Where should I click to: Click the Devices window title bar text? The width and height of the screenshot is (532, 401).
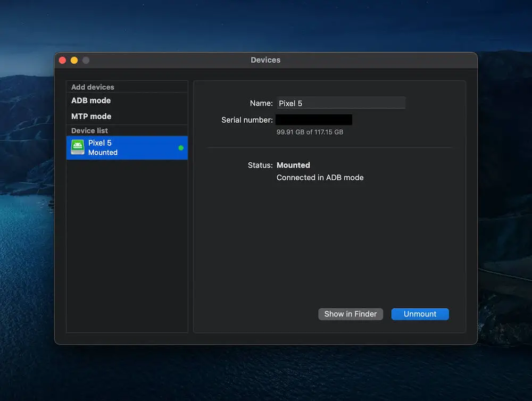click(265, 60)
